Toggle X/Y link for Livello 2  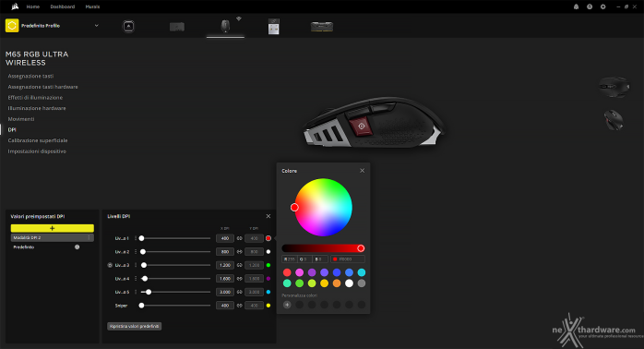(x=240, y=251)
